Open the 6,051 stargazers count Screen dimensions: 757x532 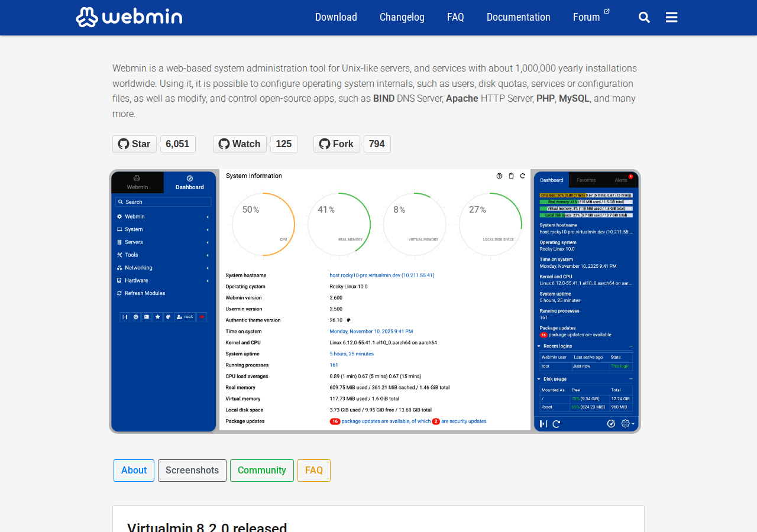pyautogui.click(x=177, y=144)
